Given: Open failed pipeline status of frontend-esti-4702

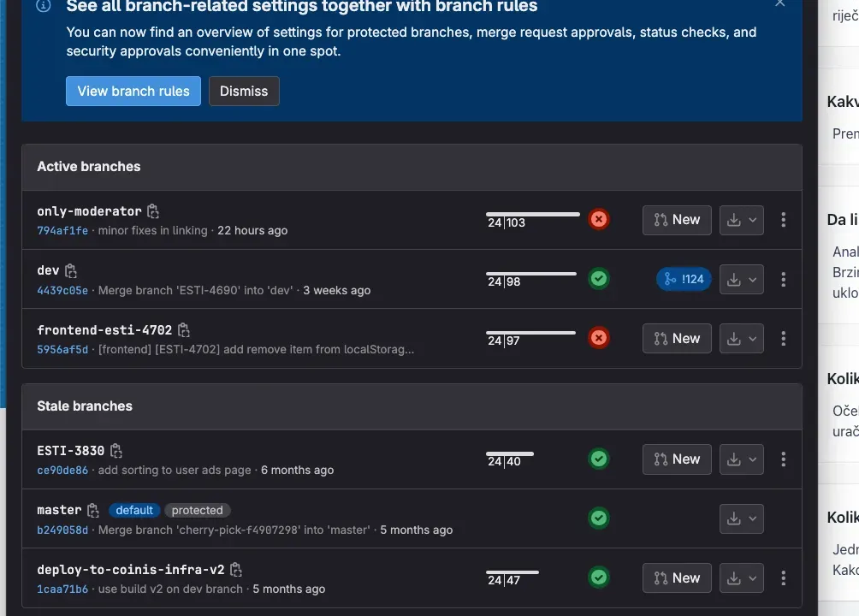Looking at the screenshot, I should [x=599, y=339].
